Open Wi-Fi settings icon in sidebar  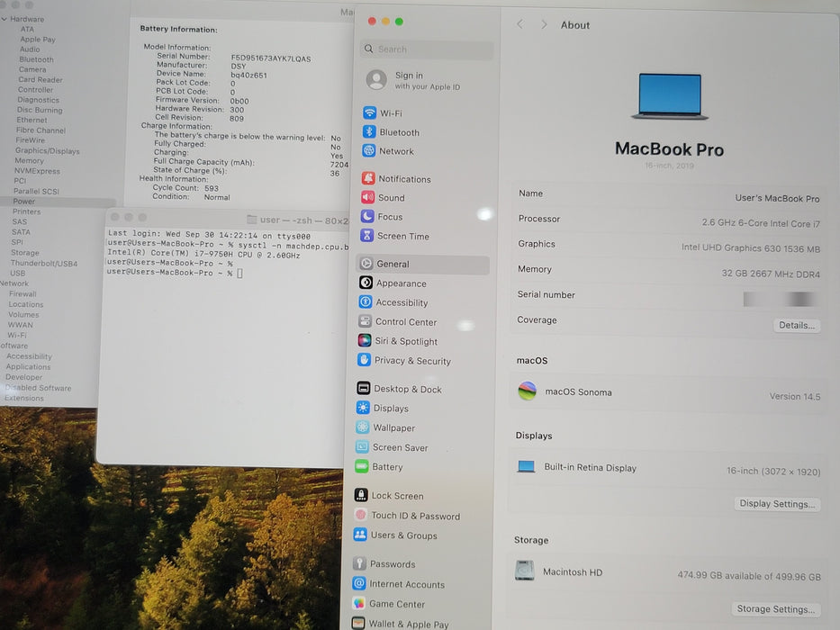[x=370, y=113]
